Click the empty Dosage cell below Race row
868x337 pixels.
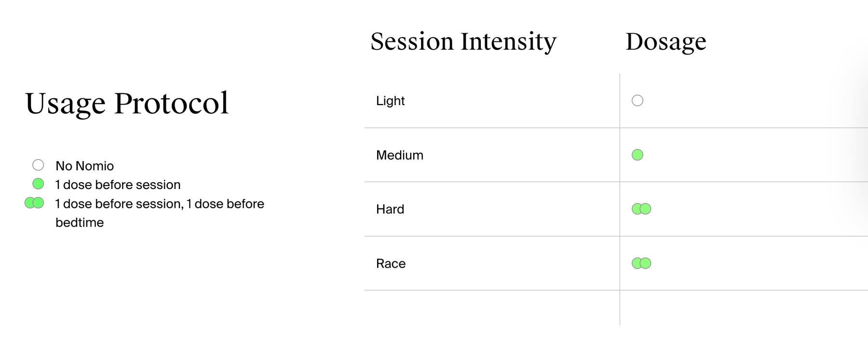pos(743,309)
